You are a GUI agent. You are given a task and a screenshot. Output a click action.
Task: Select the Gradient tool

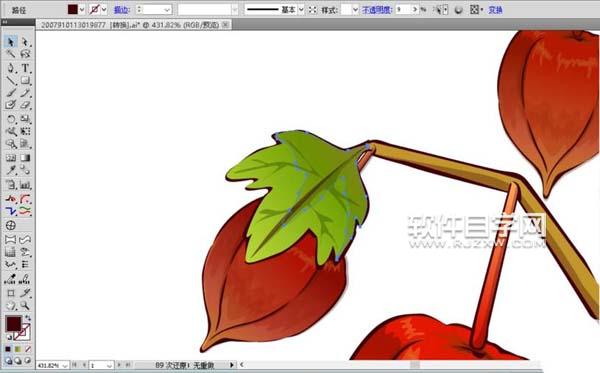25,158
